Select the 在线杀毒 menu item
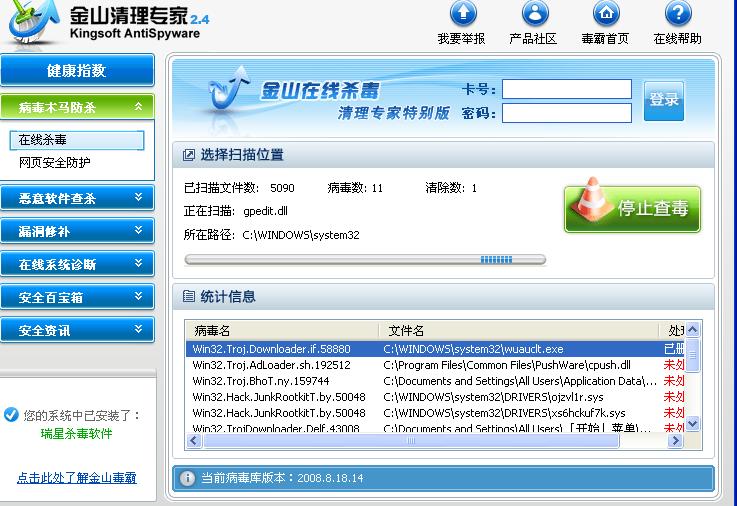The height and width of the screenshot is (506, 737). [x=77, y=140]
